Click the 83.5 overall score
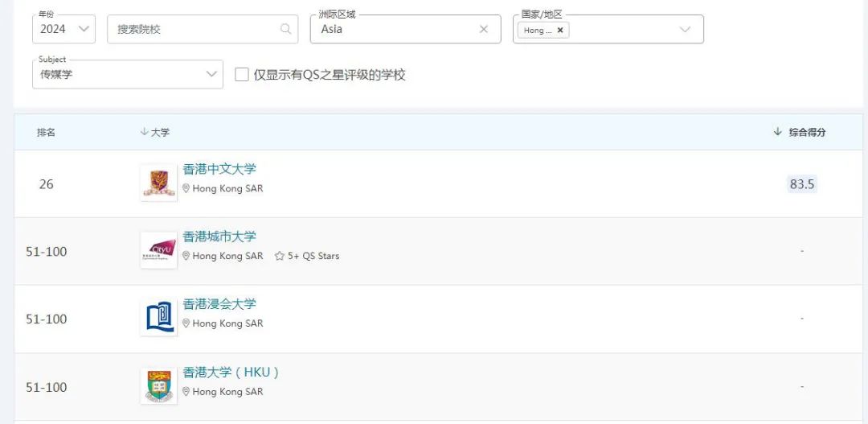The height and width of the screenshot is (424, 868). tap(802, 184)
